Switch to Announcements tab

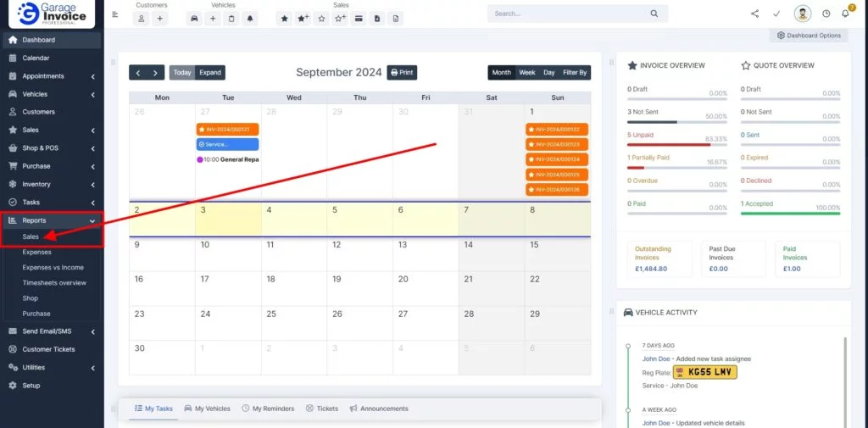pyautogui.click(x=379, y=409)
